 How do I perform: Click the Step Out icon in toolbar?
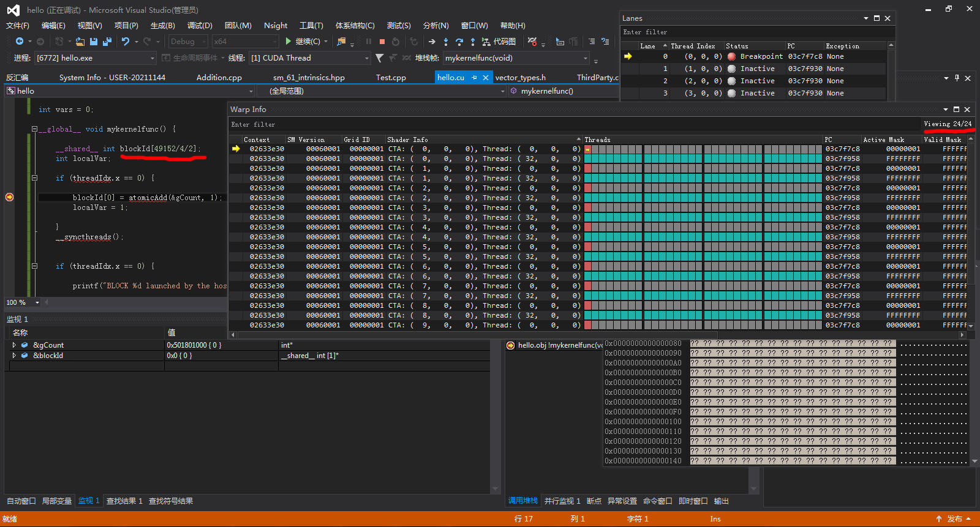(472, 42)
